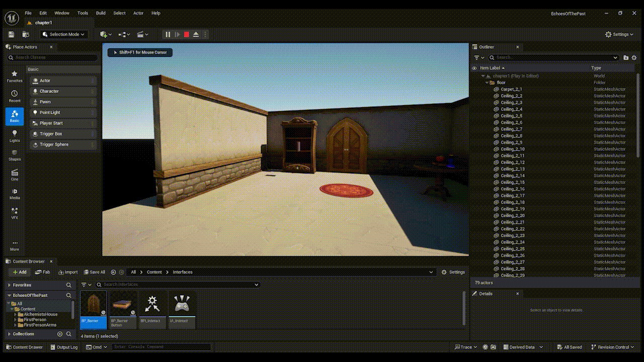Viewport: 644px width, 362px height.
Task: Pause the play-in-editor simulation
Action: (x=168, y=34)
